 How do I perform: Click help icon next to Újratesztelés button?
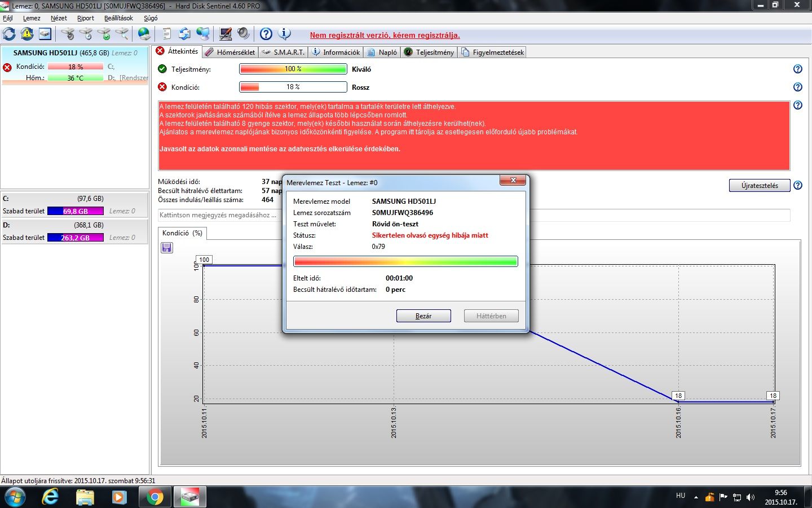coord(798,185)
